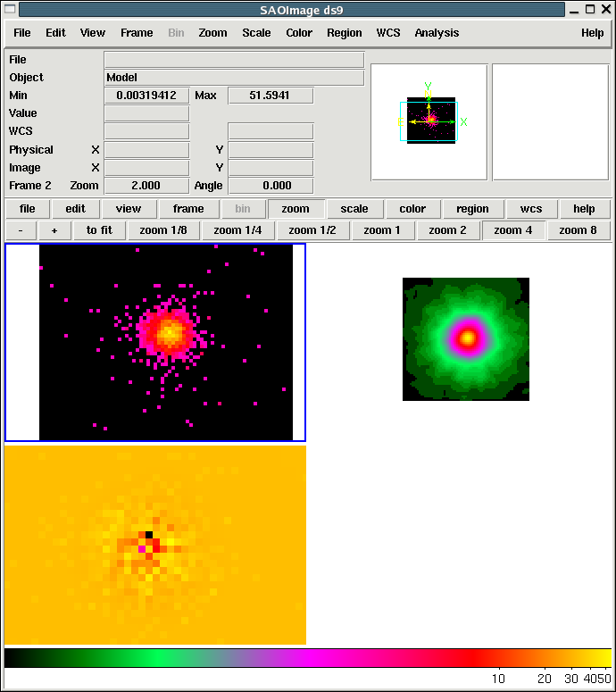
Task: Click the Object field showing Model
Action: click(x=234, y=78)
